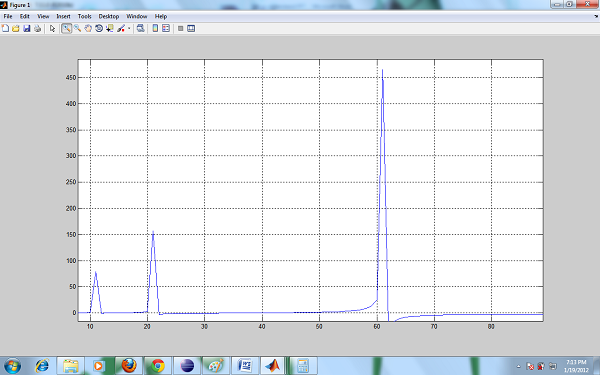
Task: Select the Brush data tool
Action: [121, 28]
